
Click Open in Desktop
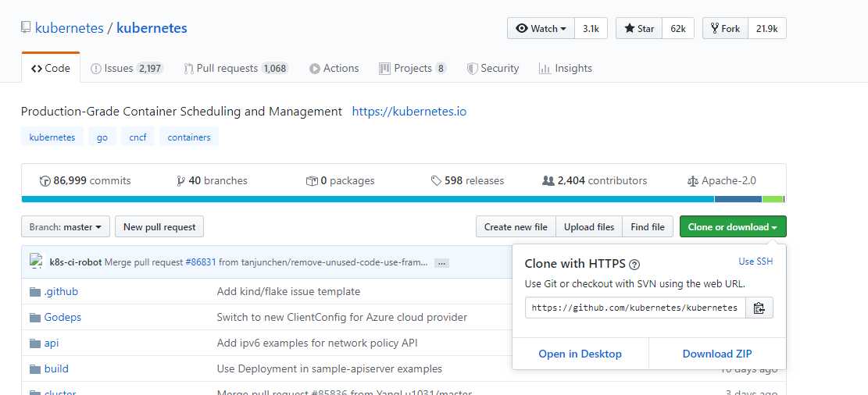coord(580,354)
